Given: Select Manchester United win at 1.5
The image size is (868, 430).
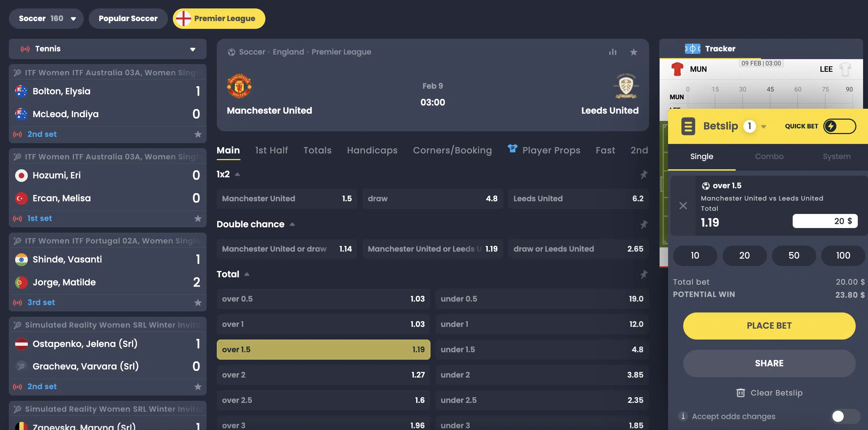Looking at the screenshot, I should pos(287,198).
